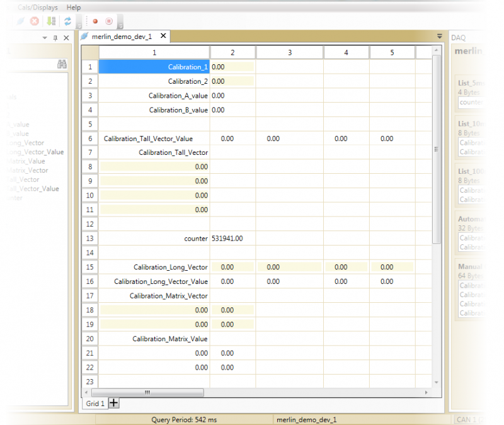
Task: Click the green download arrow icon
Action: click(x=51, y=21)
